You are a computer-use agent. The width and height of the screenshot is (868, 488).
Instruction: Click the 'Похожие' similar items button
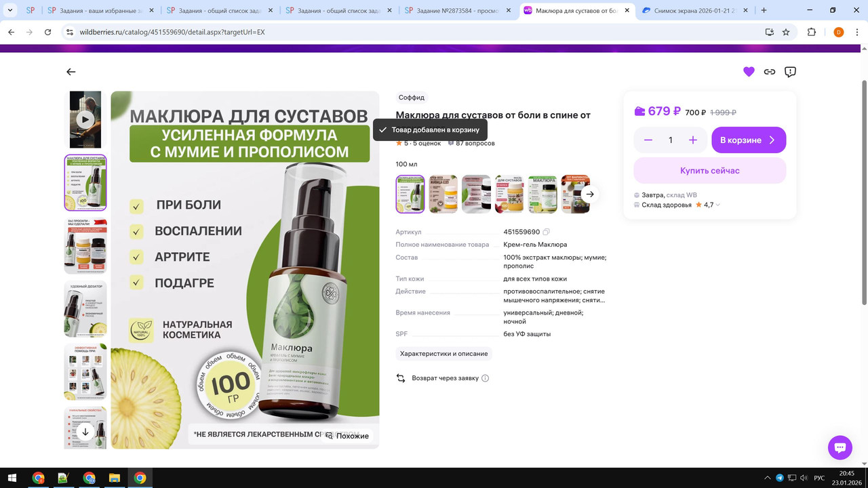click(347, 436)
